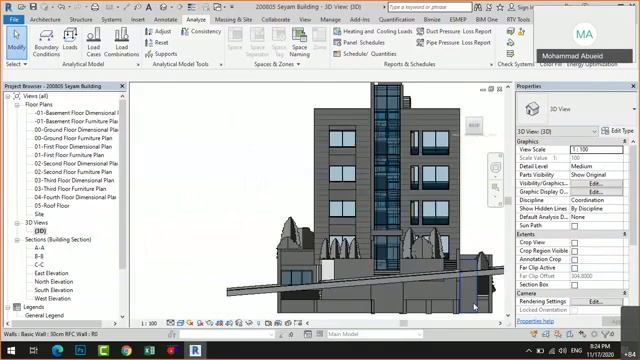This screenshot has height=360, width=640.
Task: Select 05-Roof Floor plan
Action: point(52,206)
